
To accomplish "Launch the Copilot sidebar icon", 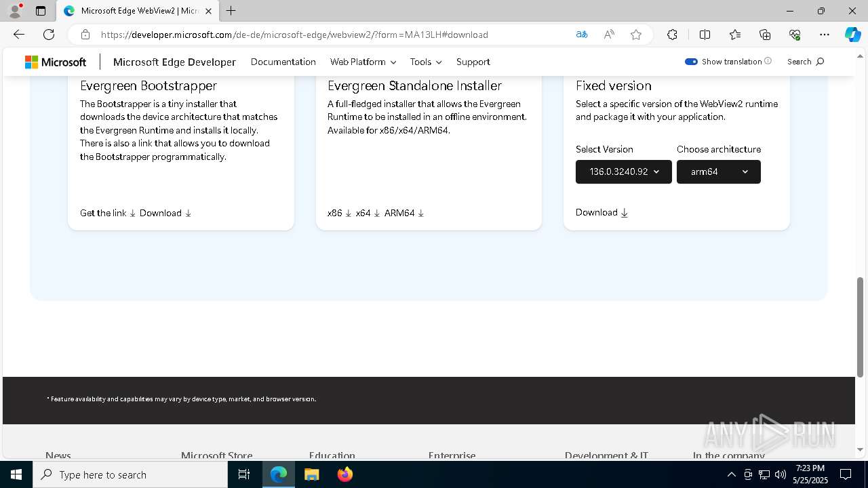I will 852,35.
